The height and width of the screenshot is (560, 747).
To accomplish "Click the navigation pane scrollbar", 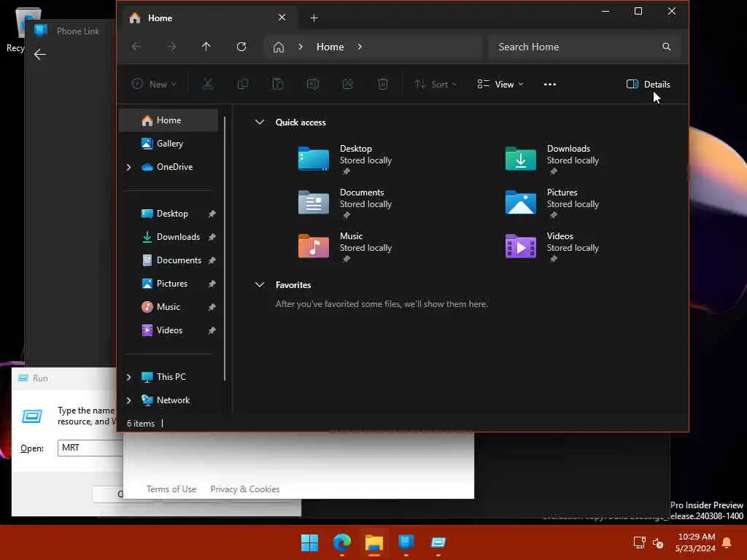I will 225,248.
